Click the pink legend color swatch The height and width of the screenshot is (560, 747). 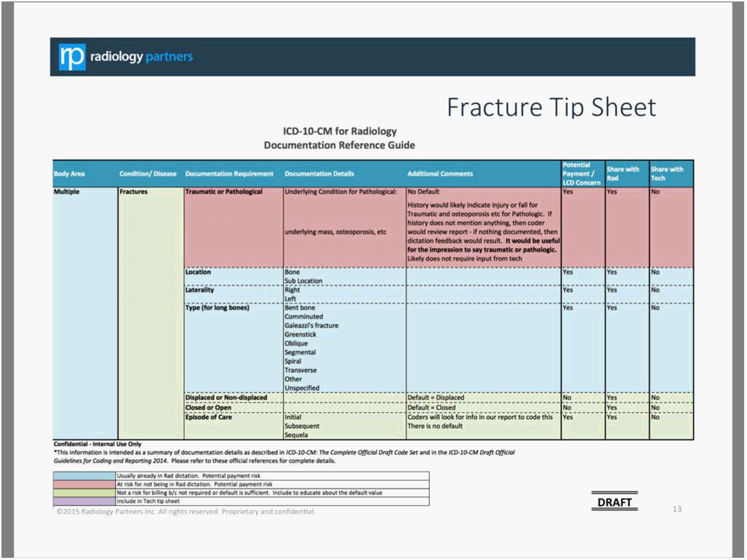84,484
